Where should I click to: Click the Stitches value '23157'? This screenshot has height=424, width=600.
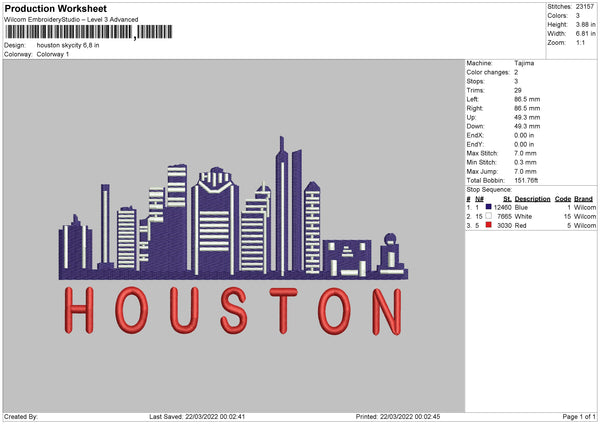tap(585, 7)
